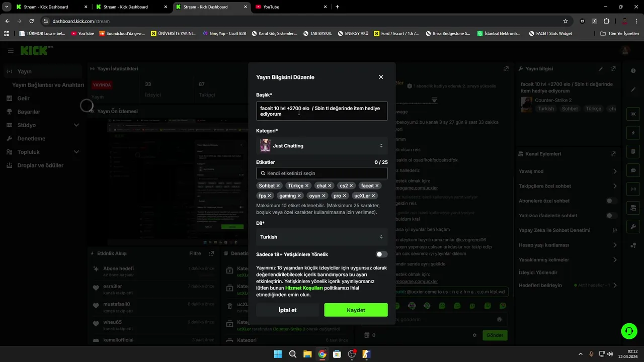Toggle Yalnızca ifadelerle sohbet switch
This screenshot has height=362, width=644.
point(611,216)
